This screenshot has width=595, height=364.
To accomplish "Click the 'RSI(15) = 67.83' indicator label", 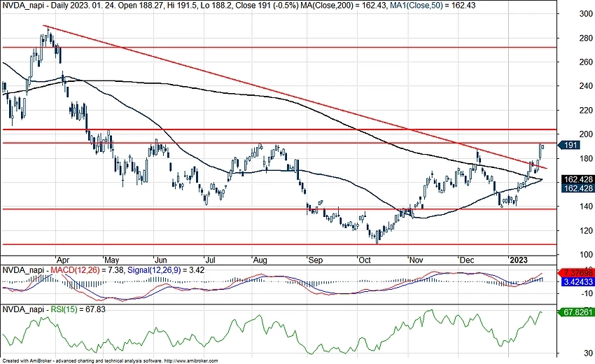I will (78, 309).
